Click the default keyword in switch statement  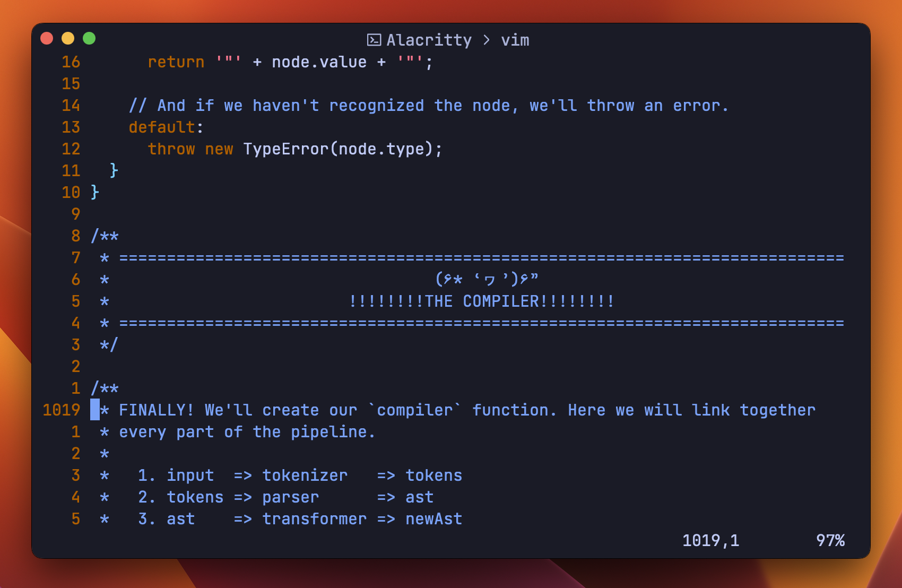click(162, 127)
